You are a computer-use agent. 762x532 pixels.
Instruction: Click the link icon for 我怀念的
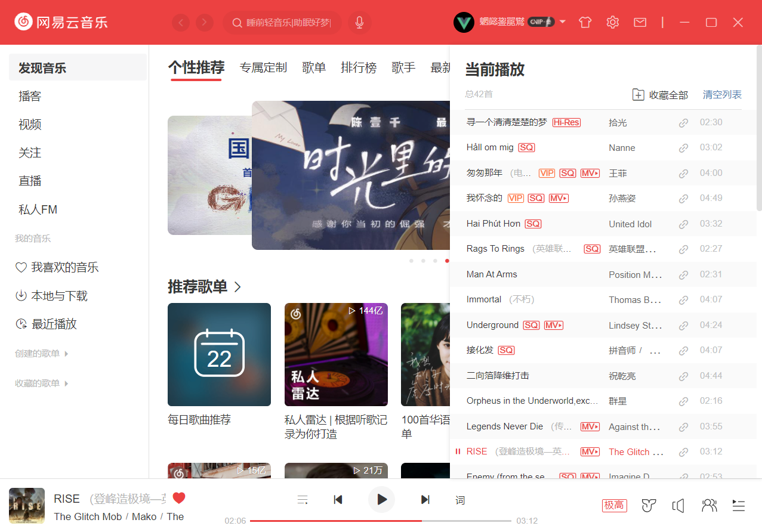coord(684,199)
